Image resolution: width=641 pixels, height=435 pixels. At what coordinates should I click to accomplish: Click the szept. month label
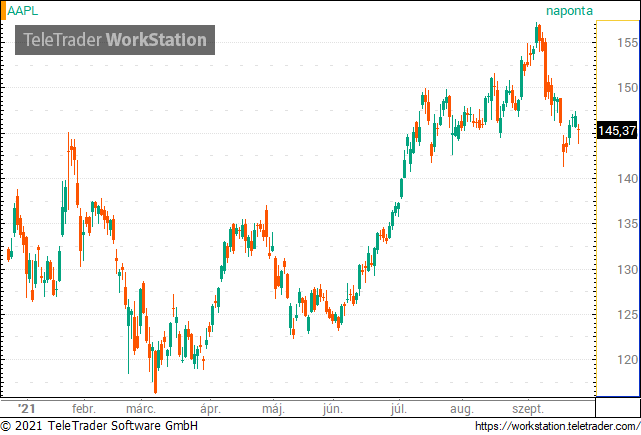point(528,408)
